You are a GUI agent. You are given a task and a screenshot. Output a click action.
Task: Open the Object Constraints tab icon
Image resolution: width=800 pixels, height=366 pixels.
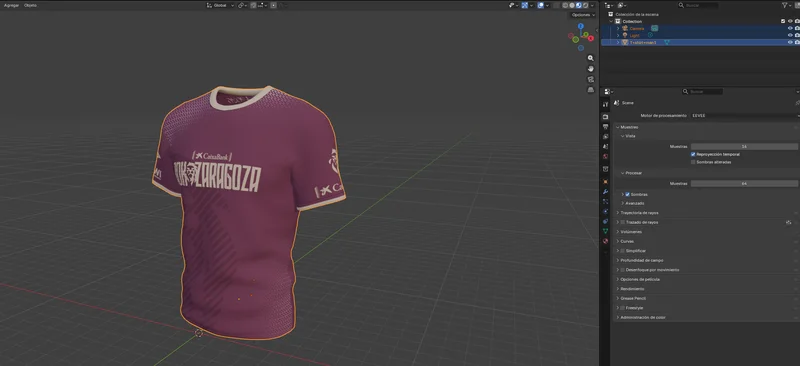[605, 221]
